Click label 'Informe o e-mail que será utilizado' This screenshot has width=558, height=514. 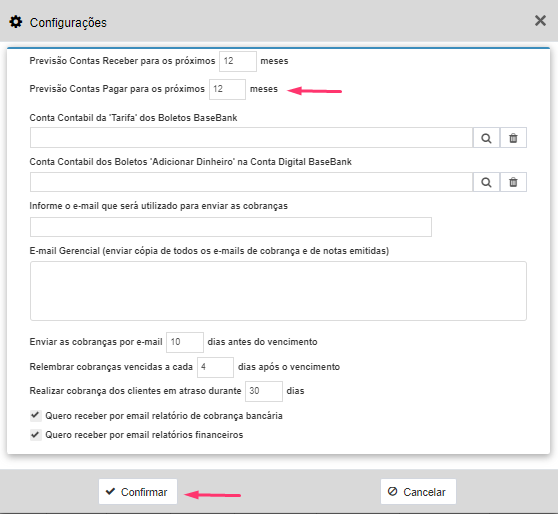[x=158, y=206]
